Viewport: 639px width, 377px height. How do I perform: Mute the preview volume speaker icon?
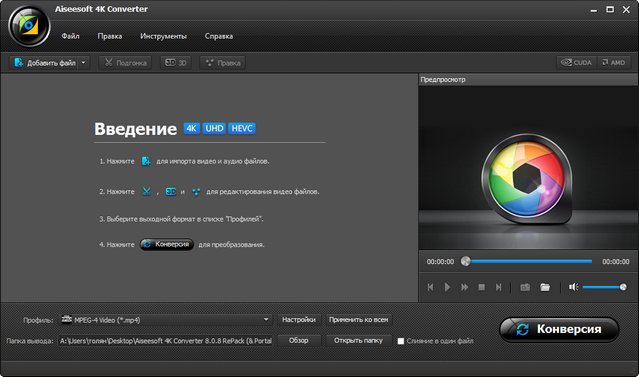(573, 287)
